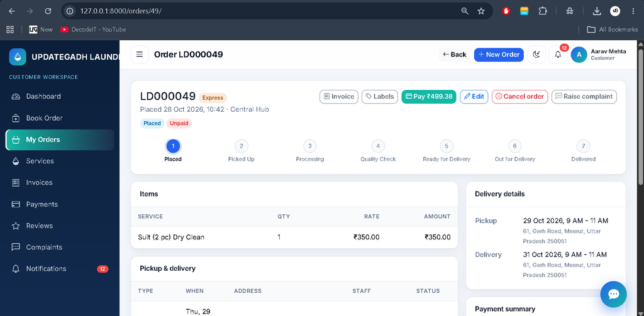Click the Aarav Mehta user name
644x316 pixels.
pyautogui.click(x=608, y=52)
